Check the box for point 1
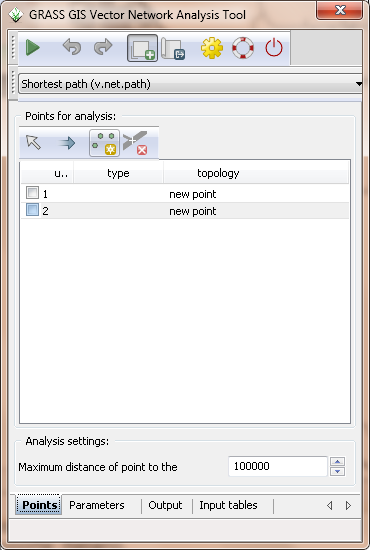Image resolution: width=370 pixels, height=550 pixels. tap(32, 193)
